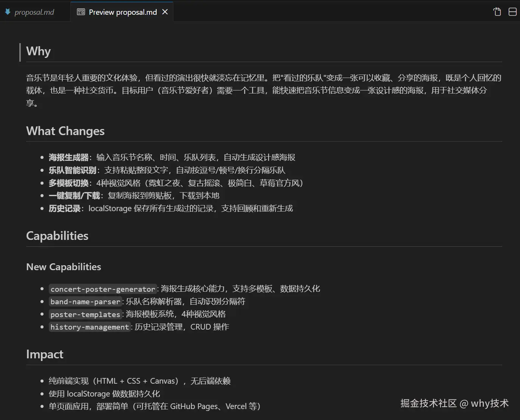Click the history-management code label

point(90,327)
